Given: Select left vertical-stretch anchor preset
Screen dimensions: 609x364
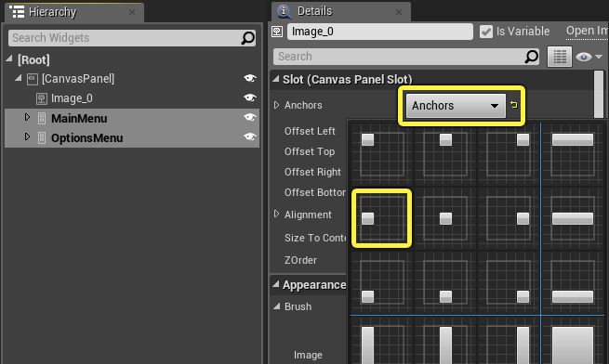Looking at the screenshot, I should 382,341.
